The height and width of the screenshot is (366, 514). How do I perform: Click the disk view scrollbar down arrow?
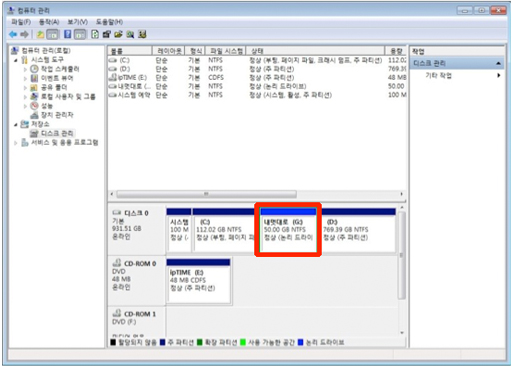pyautogui.click(x=402, y=333)
